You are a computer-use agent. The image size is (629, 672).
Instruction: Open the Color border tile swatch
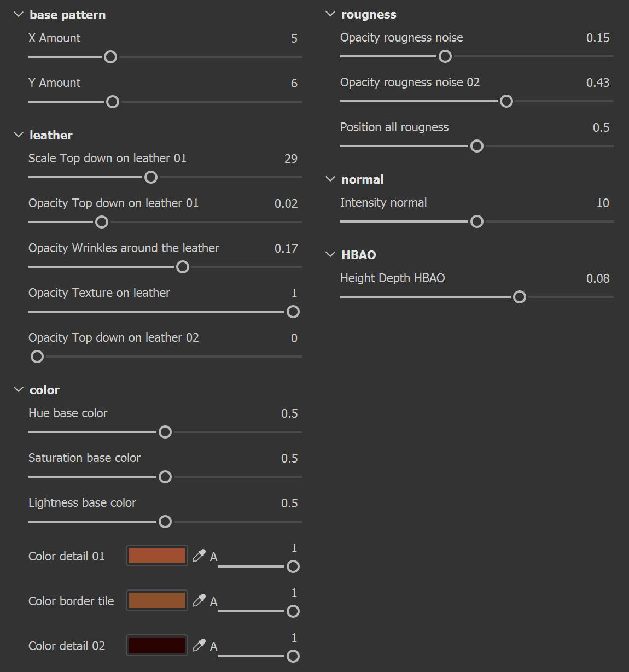[157, 600]
